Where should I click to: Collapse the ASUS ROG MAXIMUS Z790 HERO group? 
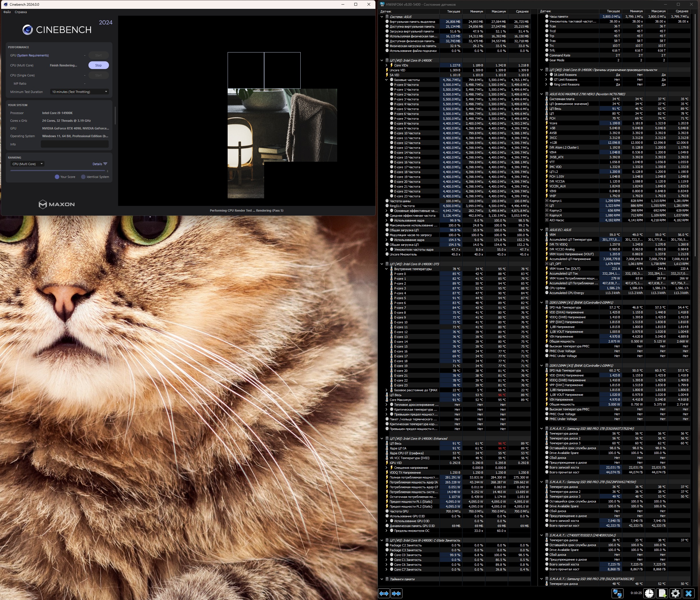pos(542,94)
